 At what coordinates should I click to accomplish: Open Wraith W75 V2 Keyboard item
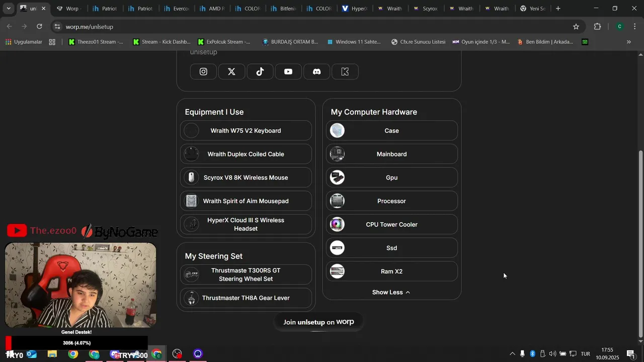click(x=246, y=131)
